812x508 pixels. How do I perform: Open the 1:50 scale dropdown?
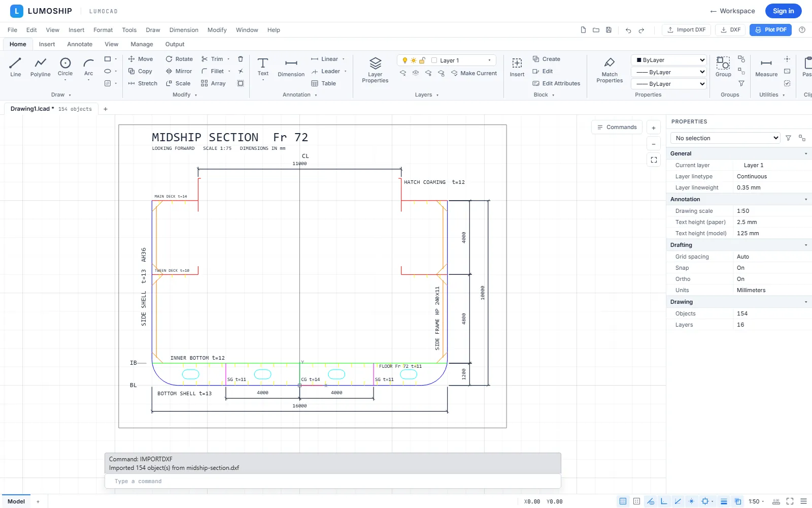click(x=756, y=501)
